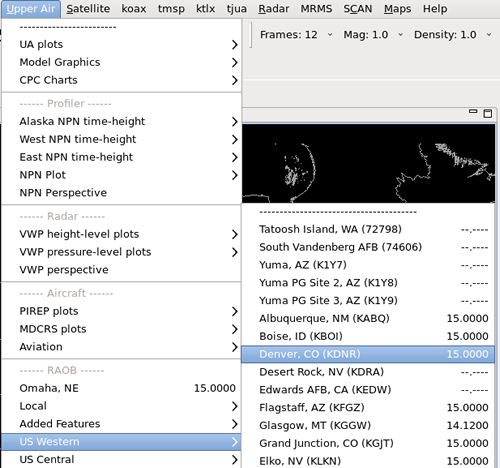Open the PIREP plots submenu

point(121,311)
